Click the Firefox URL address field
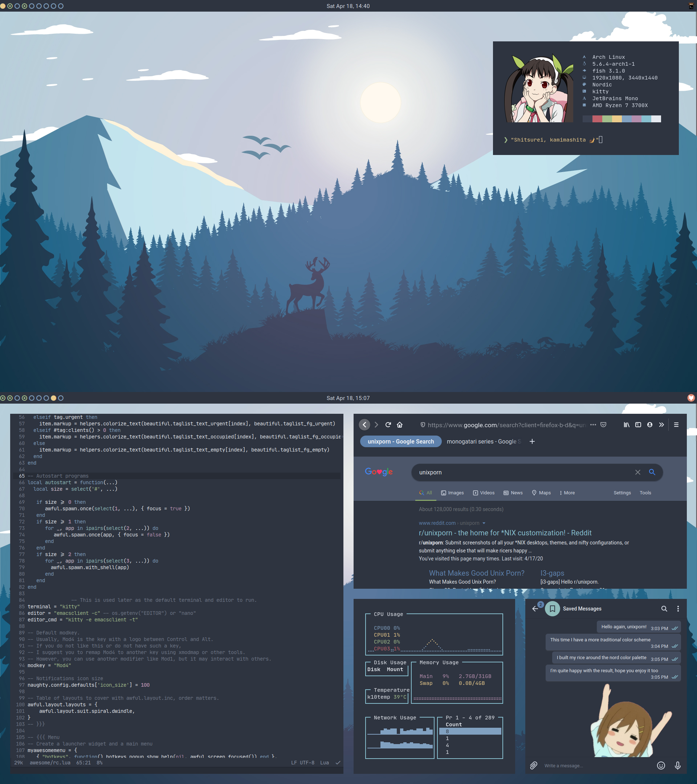 tap(506, 425)
